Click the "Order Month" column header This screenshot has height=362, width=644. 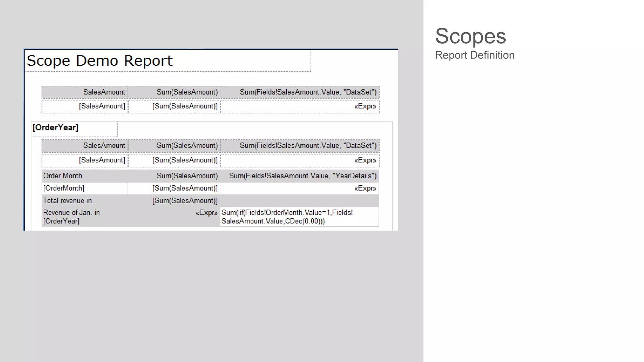pos(85,176)
